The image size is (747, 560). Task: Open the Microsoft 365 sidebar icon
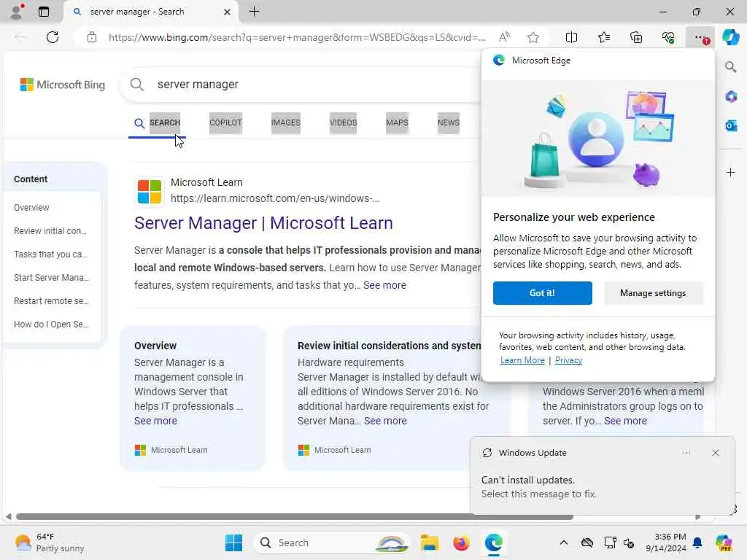pyautogui.click(x=731, y=97)
